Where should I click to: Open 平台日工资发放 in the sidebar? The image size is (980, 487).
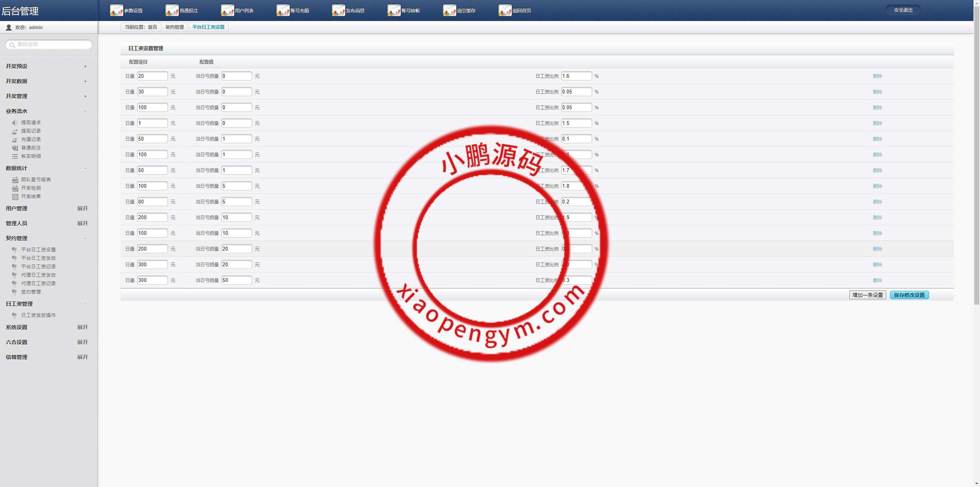click(38, 258)
